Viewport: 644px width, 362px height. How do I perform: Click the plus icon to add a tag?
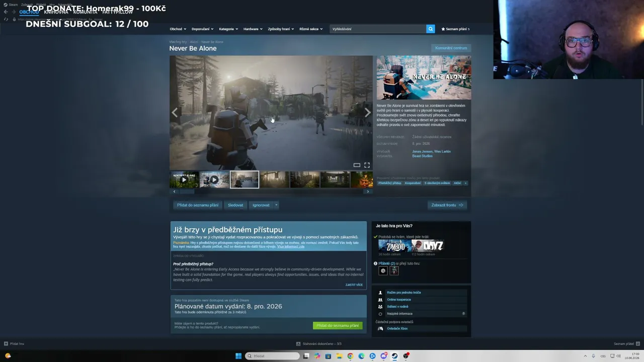465,183
